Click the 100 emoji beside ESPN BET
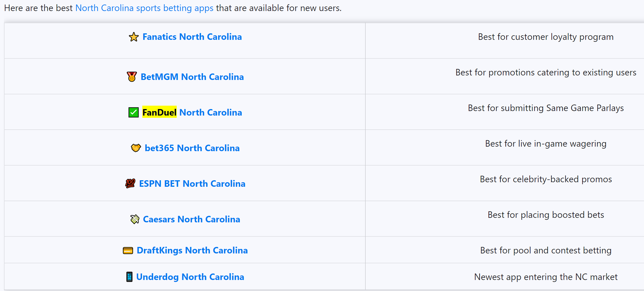Viewport: 644px width, 291px height. click(x=130, y=184)
